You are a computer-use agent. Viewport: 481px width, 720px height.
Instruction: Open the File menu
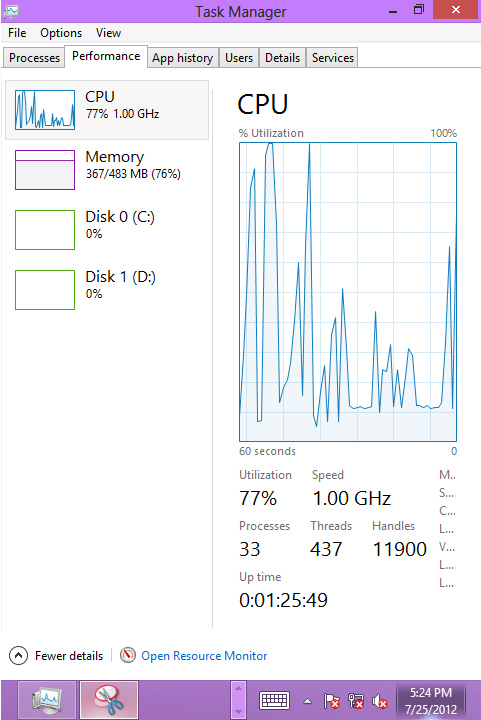click(17, 33)
